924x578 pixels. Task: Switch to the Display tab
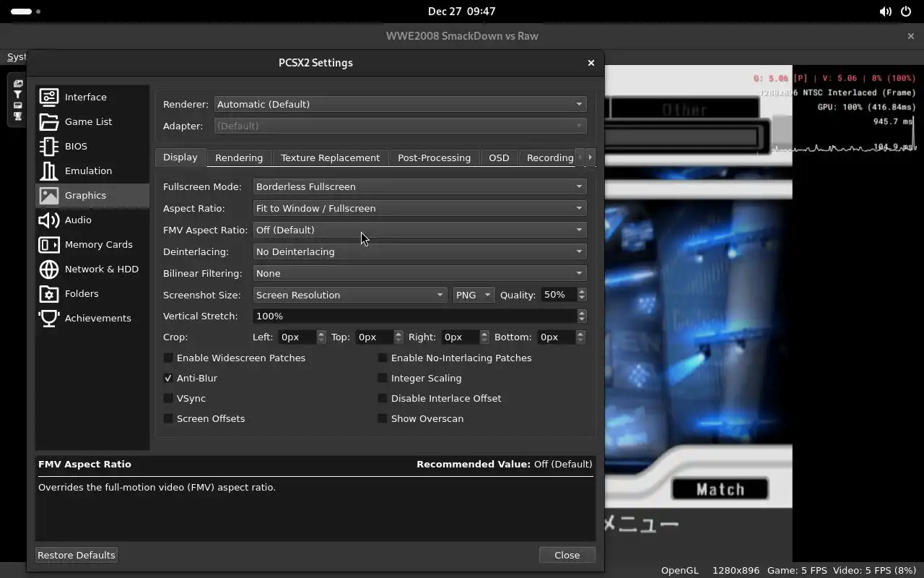(180, 157)
